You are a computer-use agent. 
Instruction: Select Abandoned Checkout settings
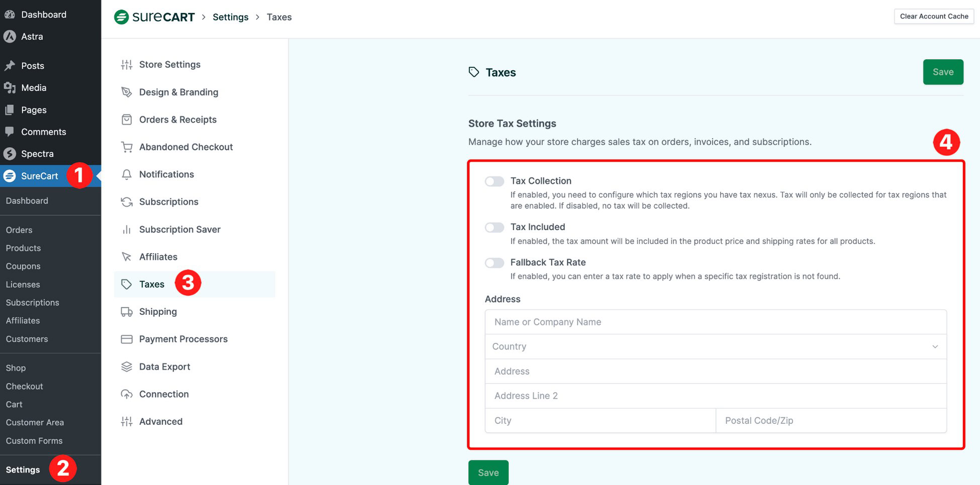point(186,147)
